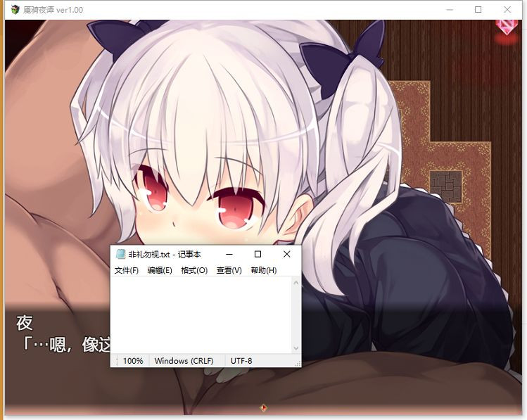527x420 pixels.
Task: Click the 魔骑夜谭 ver1.00 title text
Action: point(53,10)
